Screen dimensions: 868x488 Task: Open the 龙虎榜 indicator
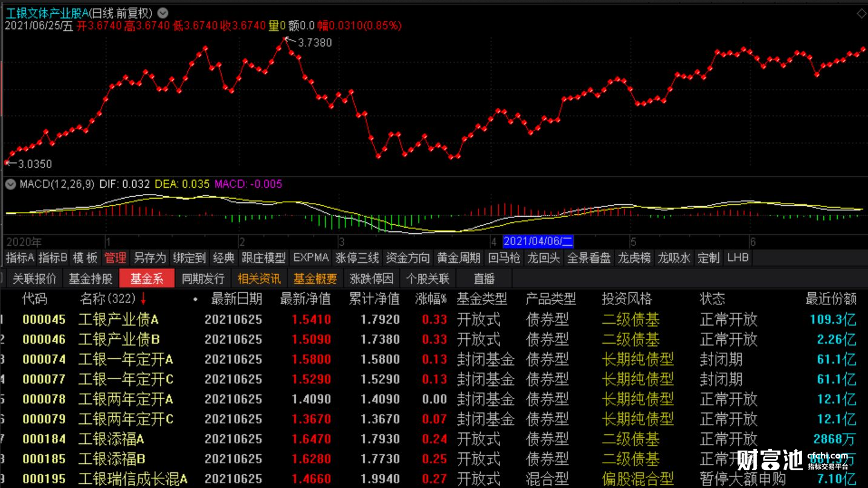click(x=634, y=258)
